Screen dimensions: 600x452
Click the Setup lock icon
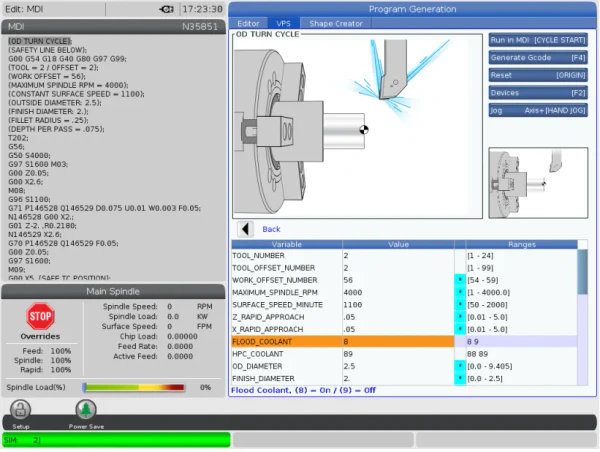click(20, 410)
